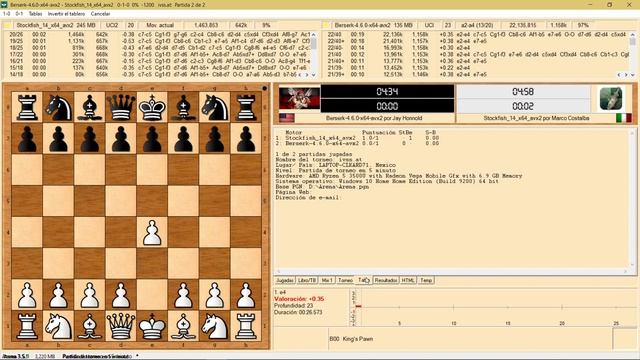The width and height of the screenshot is (640, 360).
Task: Click Cancelar in the menu bar
Action: pyautogui.click(x=100, y=13)
